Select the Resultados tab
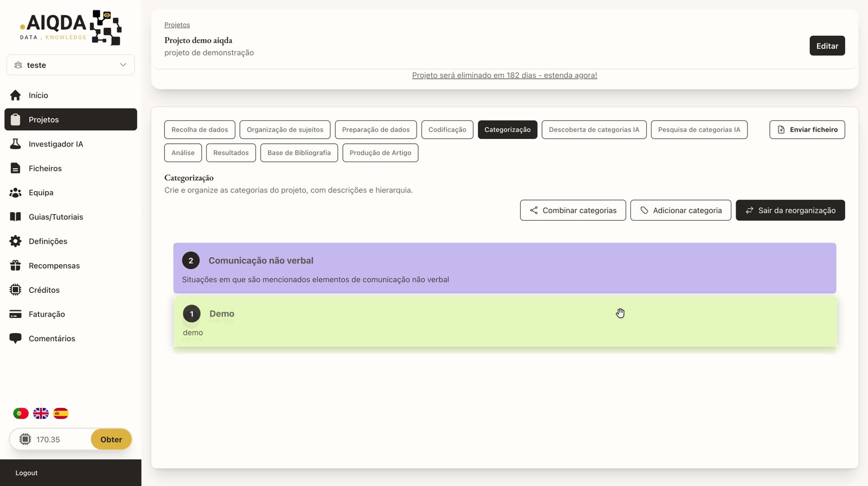The image size is (868, 486). (231, 153)
